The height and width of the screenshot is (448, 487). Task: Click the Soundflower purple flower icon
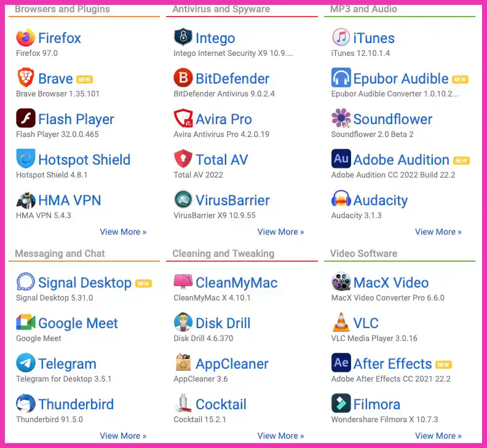pos(341,118)
